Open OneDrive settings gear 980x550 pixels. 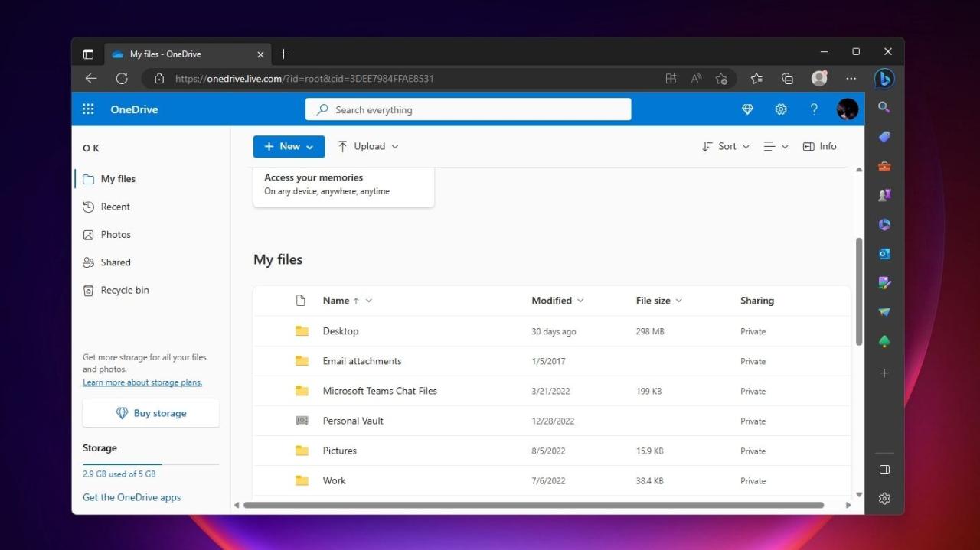point(781,109)
